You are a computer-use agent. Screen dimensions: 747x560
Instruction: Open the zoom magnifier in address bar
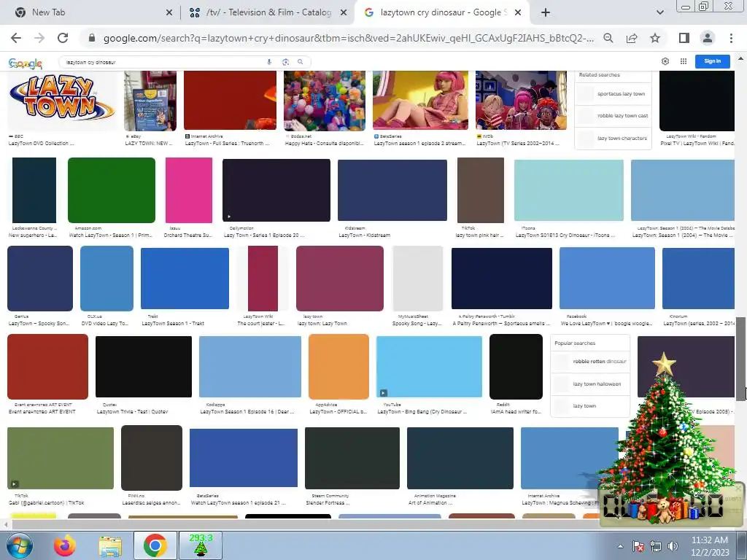pos(608,38)
